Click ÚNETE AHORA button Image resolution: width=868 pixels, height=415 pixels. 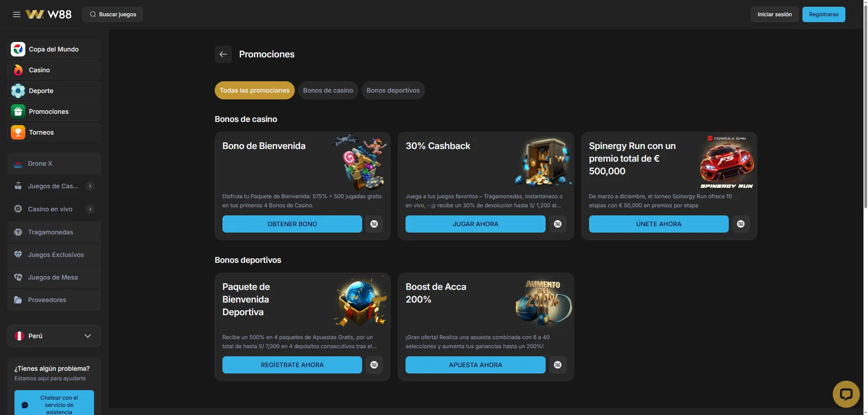[x=659, y=224]
